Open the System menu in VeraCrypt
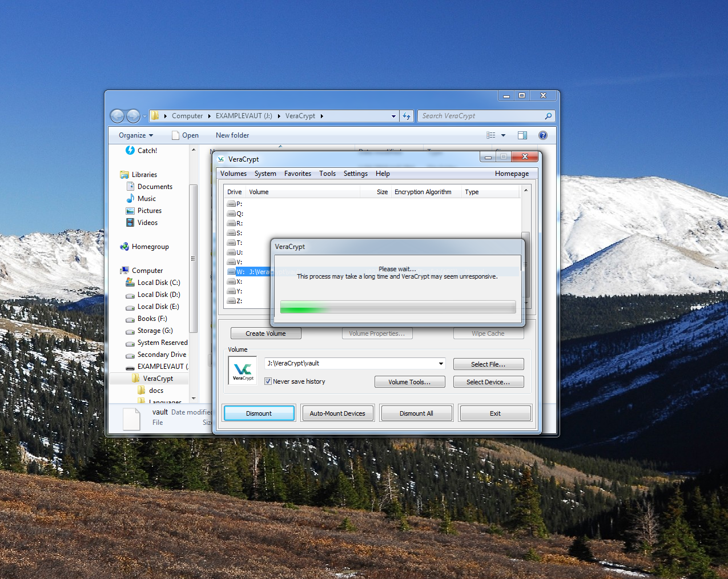 pos(265,174)
